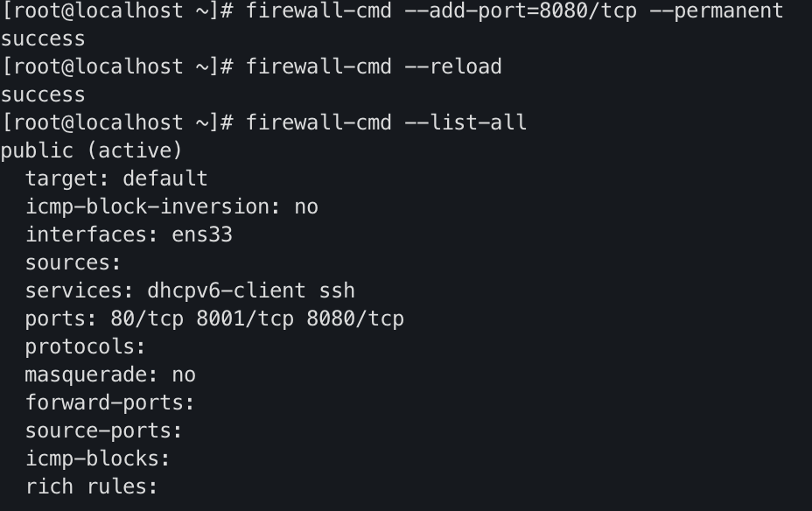
Task: Click the empty sources: line
Action: click(73, 262)
